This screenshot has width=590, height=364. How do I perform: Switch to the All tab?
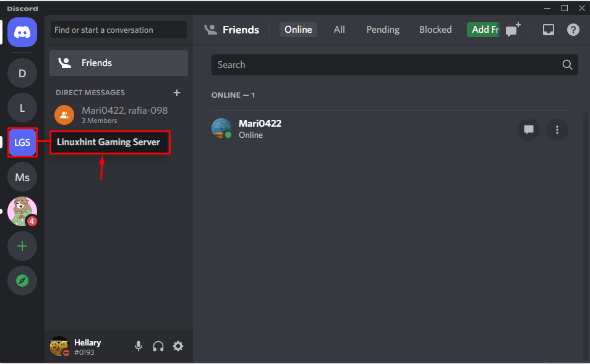(x=339, y=29)
